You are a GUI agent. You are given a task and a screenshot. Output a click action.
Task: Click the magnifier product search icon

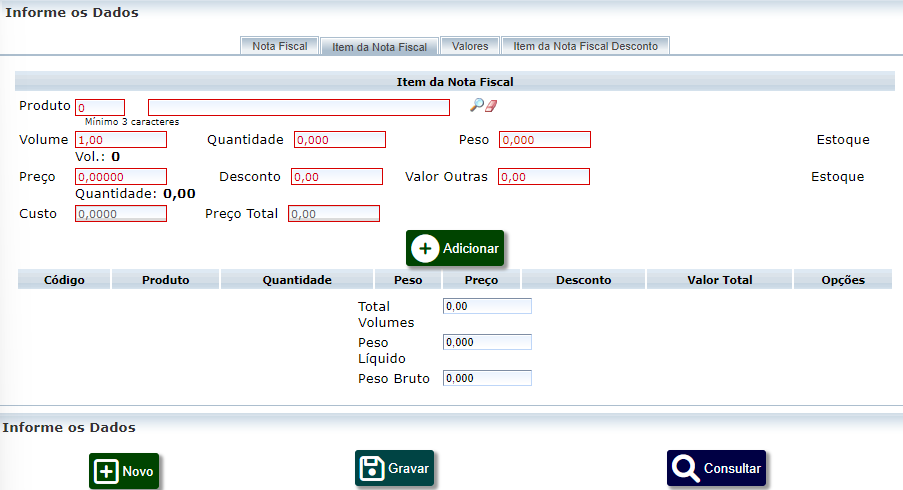(x=476, y=105)
